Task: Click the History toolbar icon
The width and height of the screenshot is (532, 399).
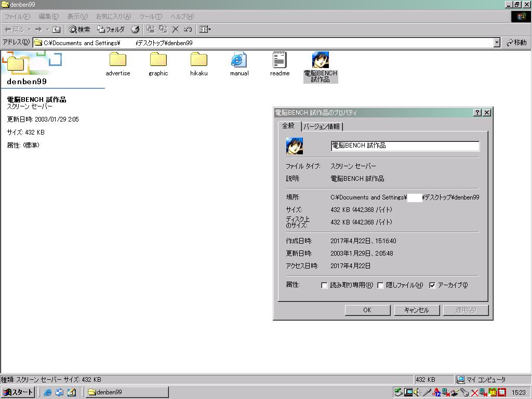Action: tap(135, 30)
